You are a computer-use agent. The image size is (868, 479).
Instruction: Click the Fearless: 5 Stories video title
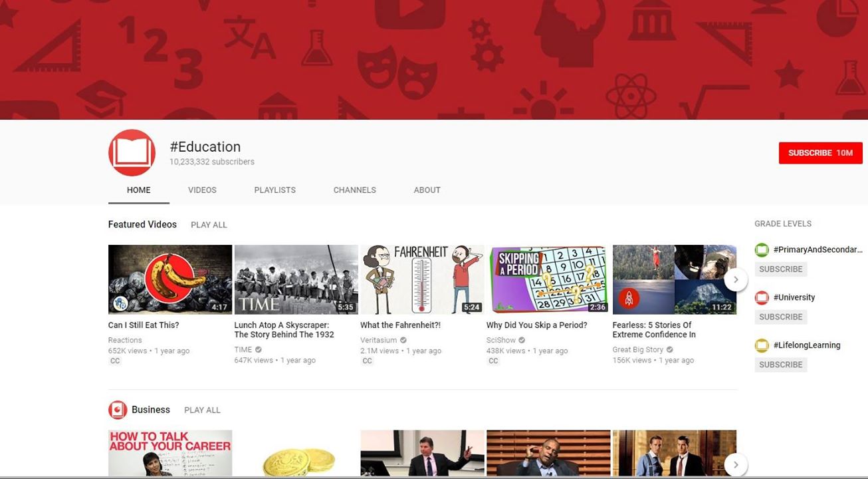click(654, 330)
